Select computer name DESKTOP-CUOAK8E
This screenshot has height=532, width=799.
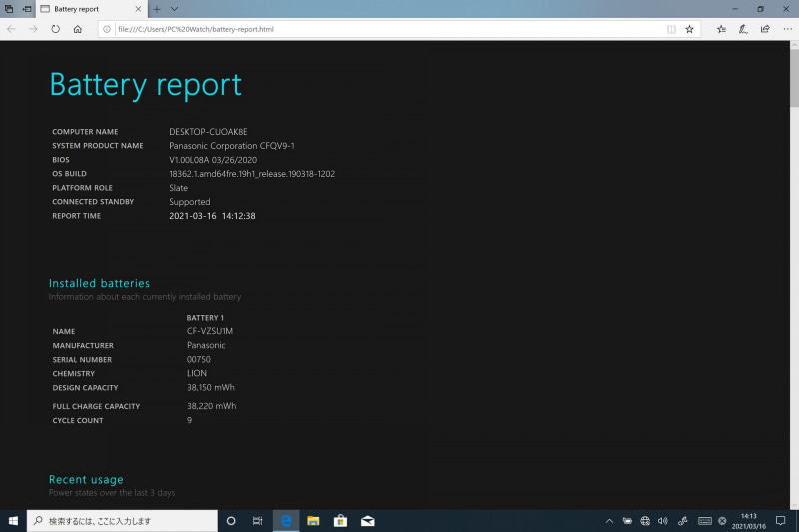208,132
